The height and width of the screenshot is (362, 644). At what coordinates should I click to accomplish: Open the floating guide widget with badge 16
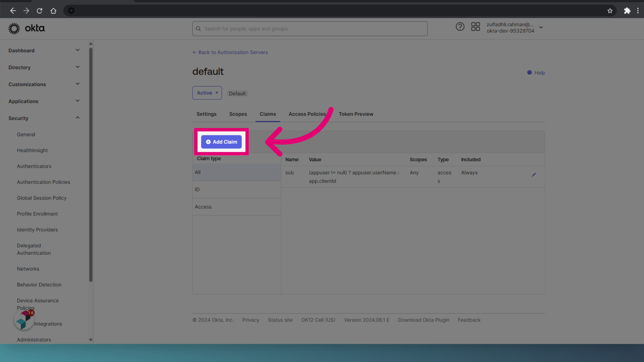coord(24,319)
